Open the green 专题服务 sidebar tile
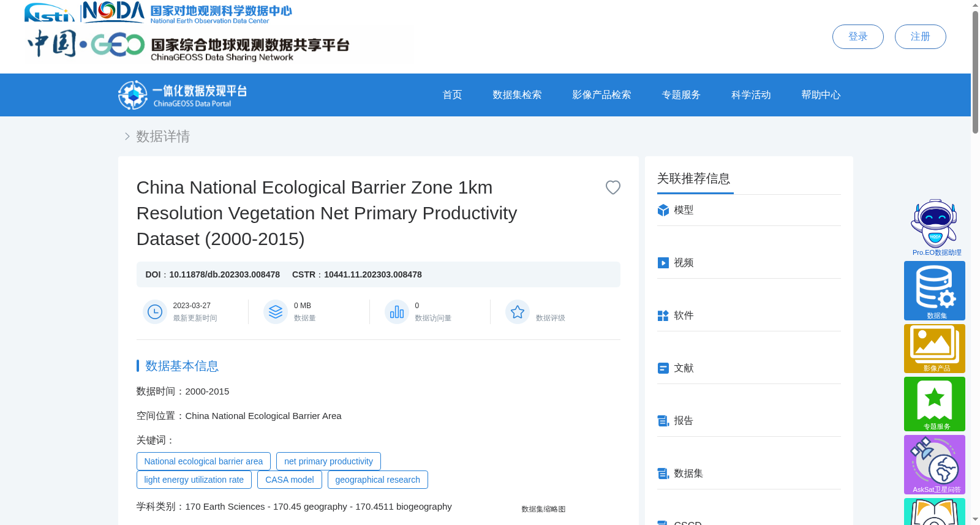 (x=935, y=404)
